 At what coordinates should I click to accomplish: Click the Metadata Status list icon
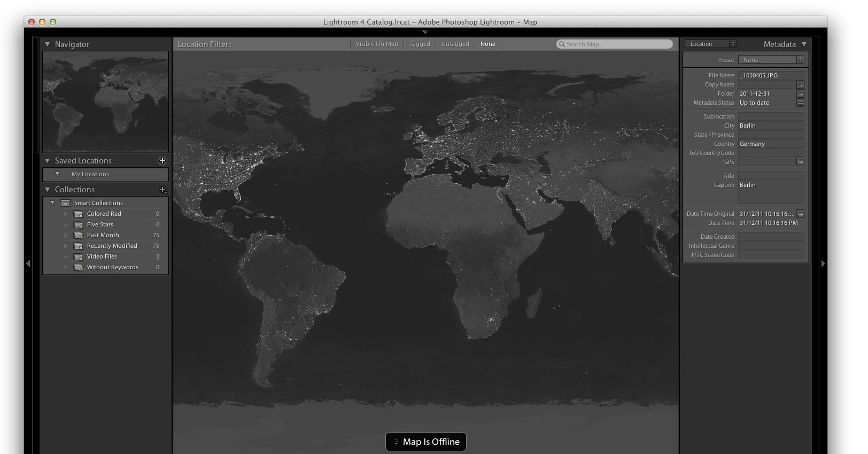[800, 103]
